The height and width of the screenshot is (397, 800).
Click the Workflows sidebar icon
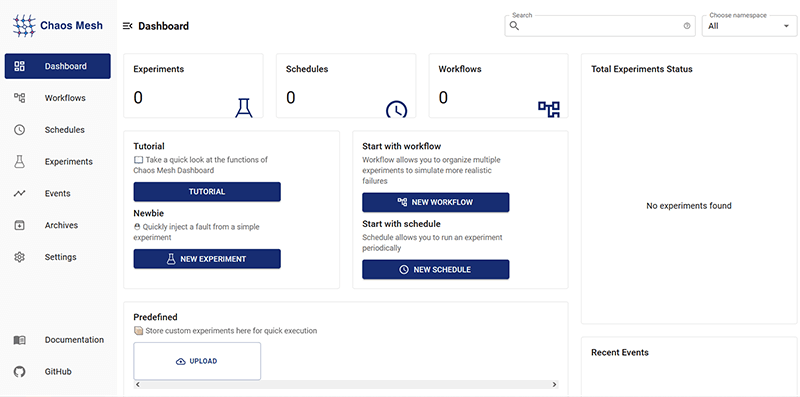[x=19, y=98]
